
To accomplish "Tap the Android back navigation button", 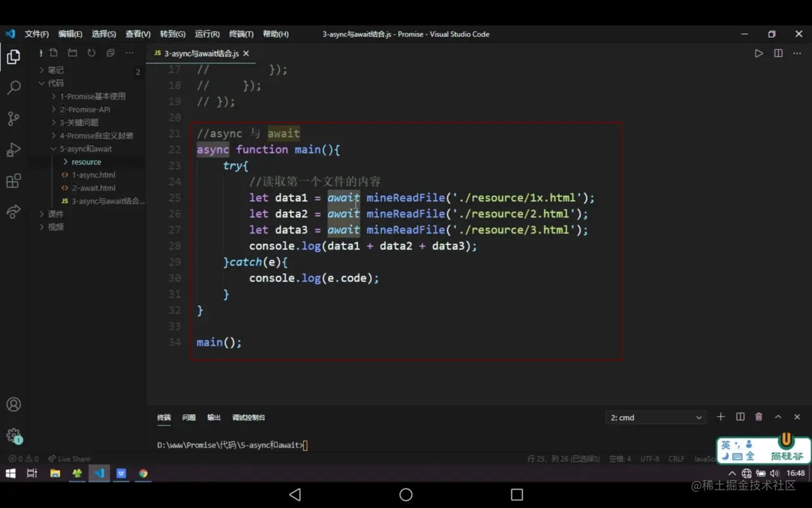I will click(x=295, y=495).
